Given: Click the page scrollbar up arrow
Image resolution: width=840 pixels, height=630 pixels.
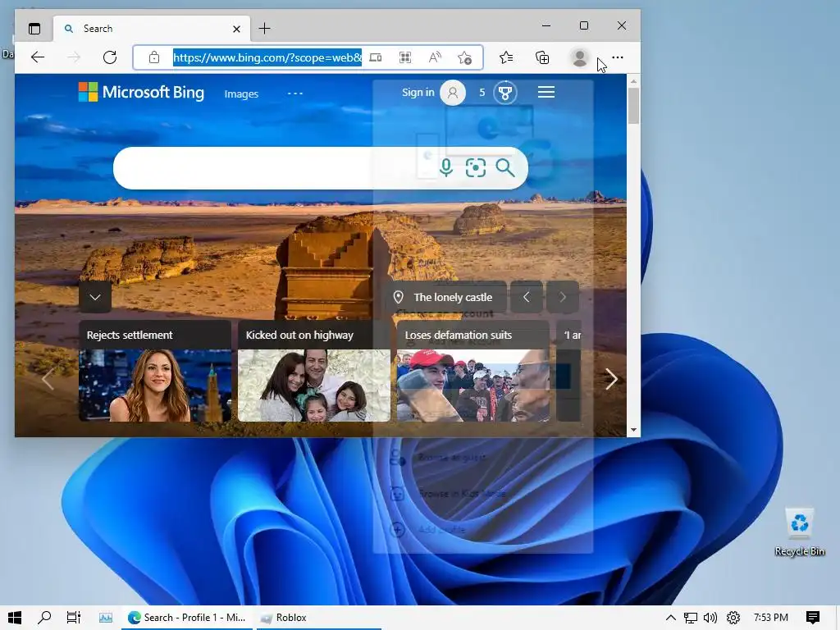Looking at the screenshot, I should pyautogui.click(x=634, y=81).
